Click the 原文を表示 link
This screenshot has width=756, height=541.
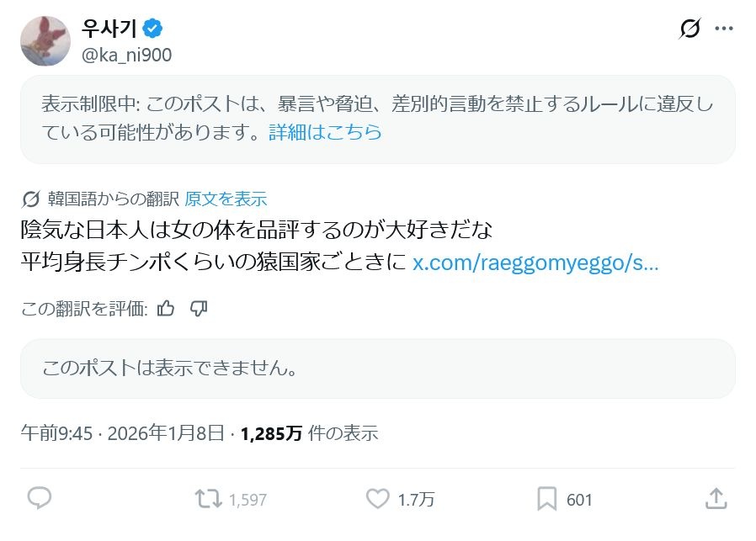[226, 199]
